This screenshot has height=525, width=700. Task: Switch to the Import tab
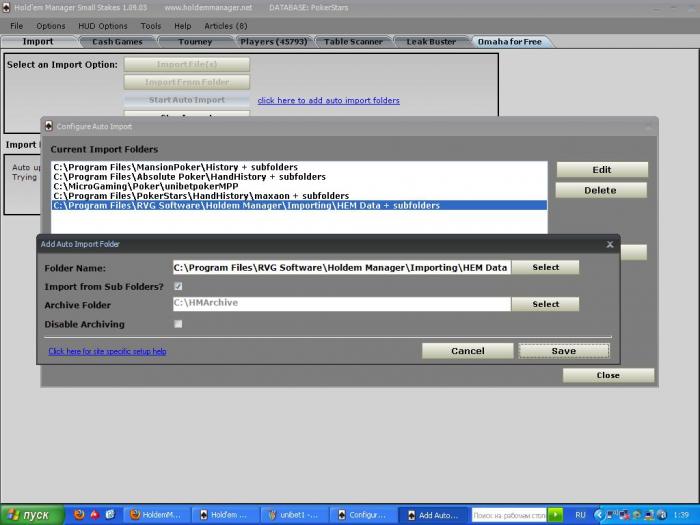(38, 42)
